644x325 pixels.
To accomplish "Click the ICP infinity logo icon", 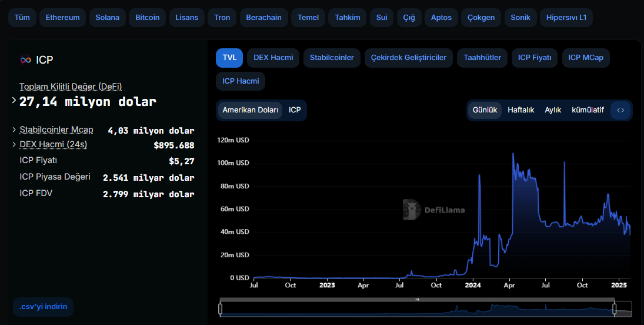I will click(x=25, y=60).
